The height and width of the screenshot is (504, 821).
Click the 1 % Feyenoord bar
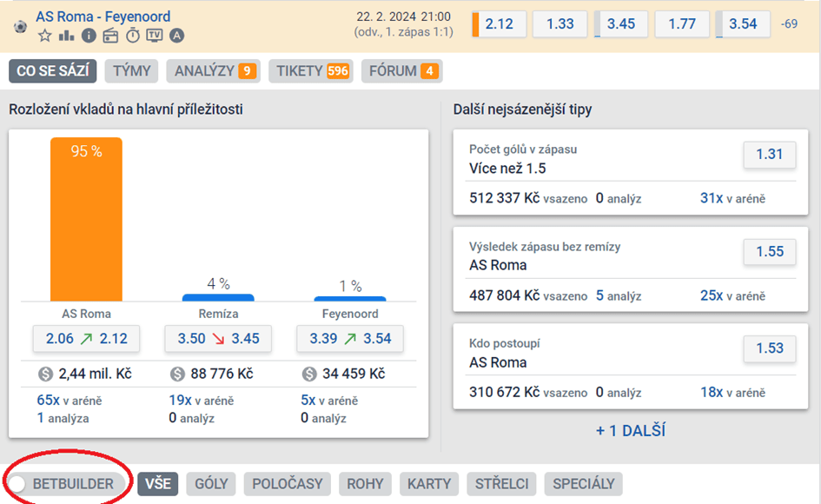(x=350, y=299)
